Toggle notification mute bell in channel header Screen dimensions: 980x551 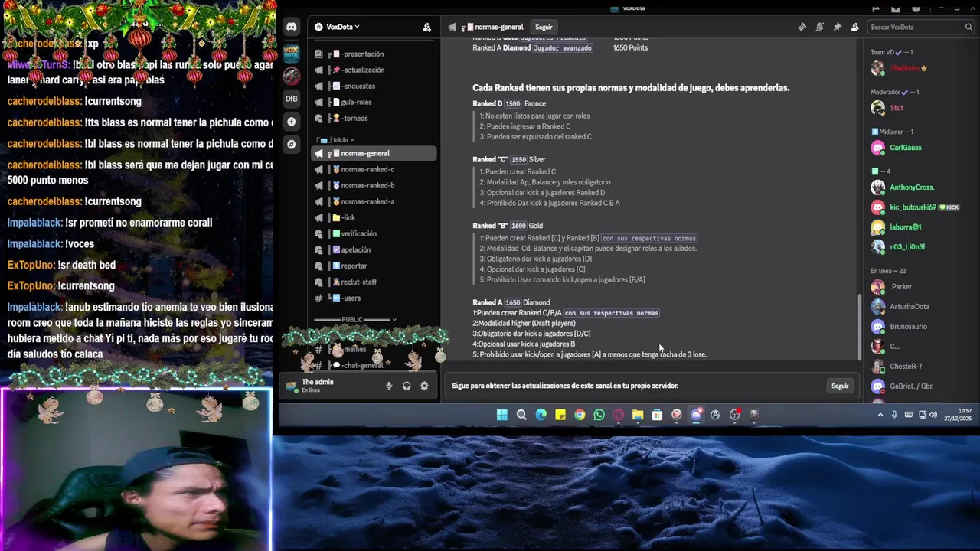(819, 27)
